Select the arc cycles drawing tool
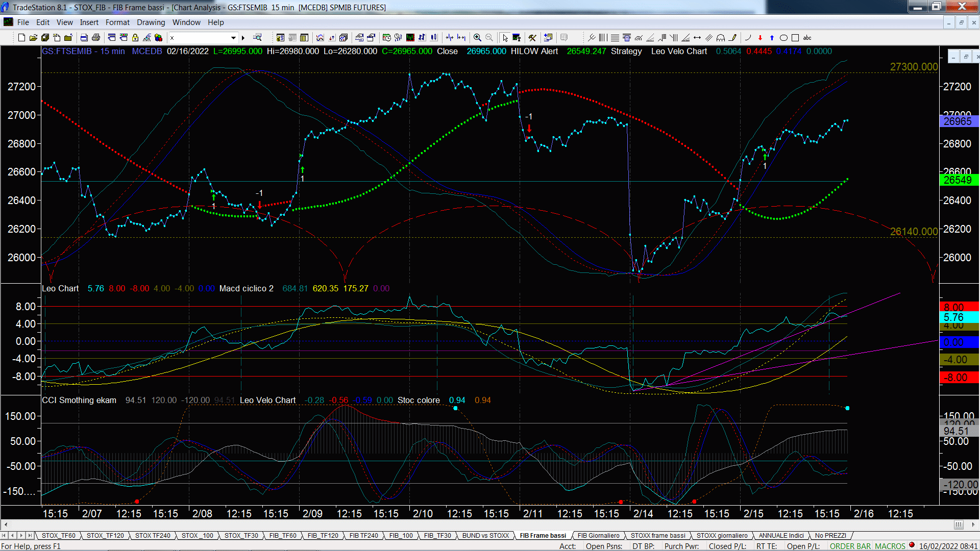The height and width of the screenshot is (551, 980). [x=721, y=38]
